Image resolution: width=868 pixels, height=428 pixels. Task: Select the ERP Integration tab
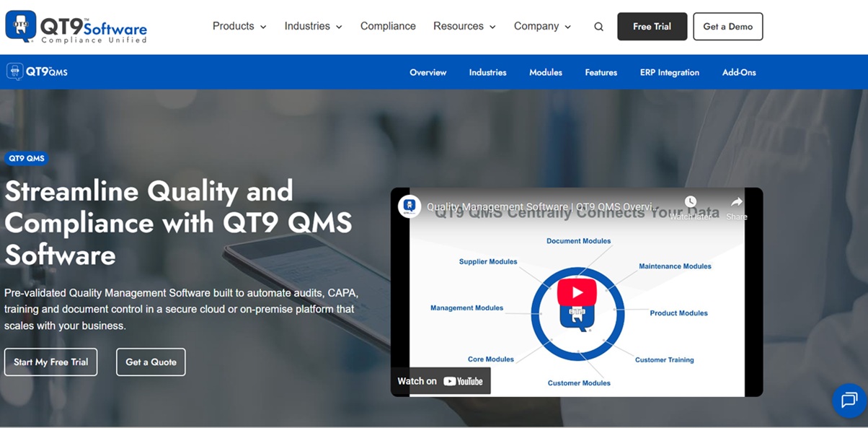pos(670,72)
